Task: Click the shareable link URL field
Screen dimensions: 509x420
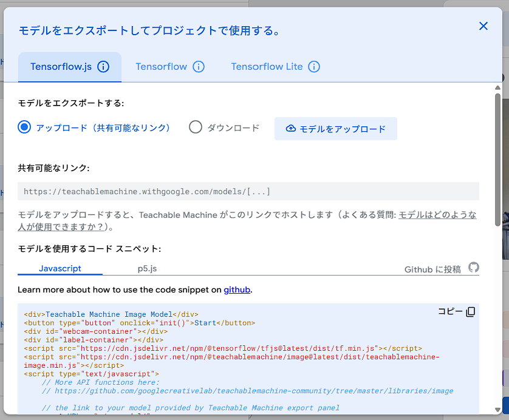Action: point(248,191)
